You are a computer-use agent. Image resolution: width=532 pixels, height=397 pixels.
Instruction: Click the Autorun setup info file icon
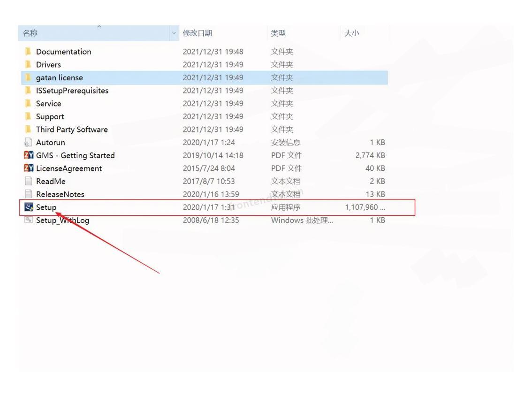click(28, 143)
